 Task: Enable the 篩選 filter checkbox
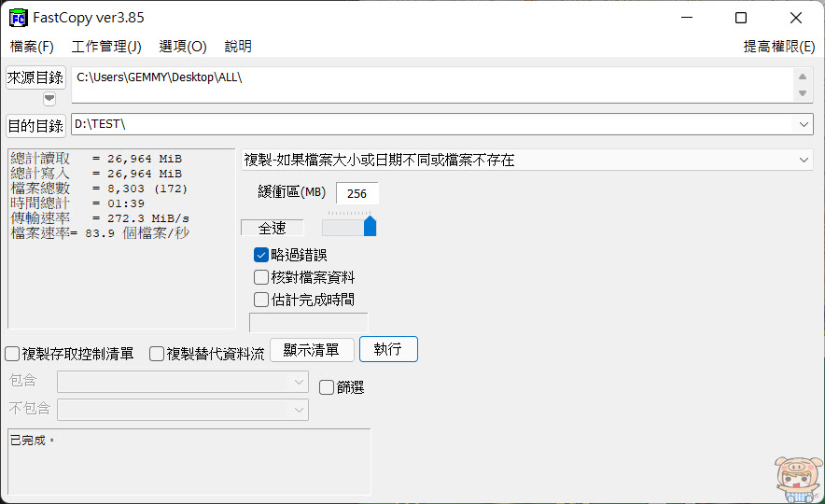pos(327,387)
